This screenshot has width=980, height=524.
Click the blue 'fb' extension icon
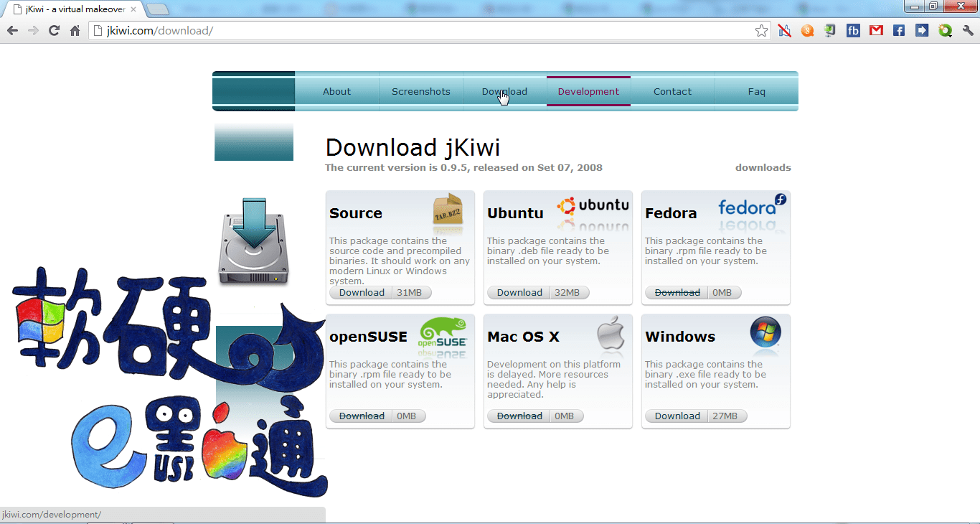[x=853, y=31]
